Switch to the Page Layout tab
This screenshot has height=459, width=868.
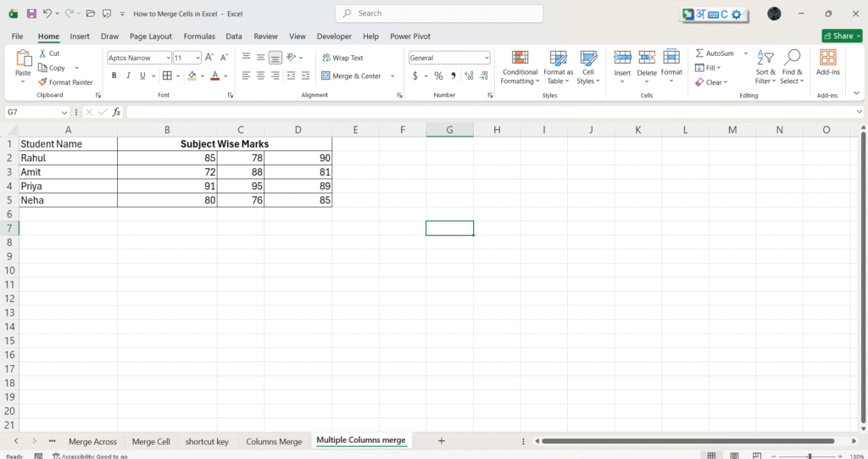(151, 36)
